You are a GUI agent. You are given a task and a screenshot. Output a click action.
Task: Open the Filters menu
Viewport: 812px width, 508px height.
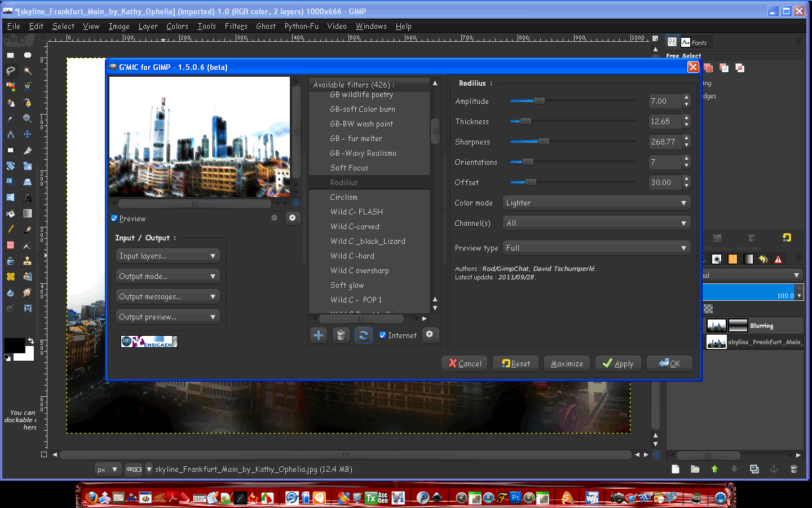236,26
